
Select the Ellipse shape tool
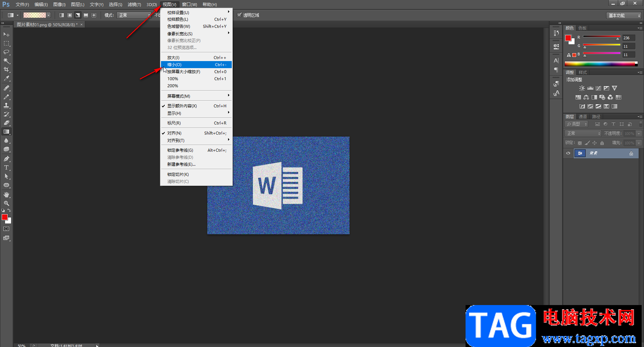tap(6, 185)
